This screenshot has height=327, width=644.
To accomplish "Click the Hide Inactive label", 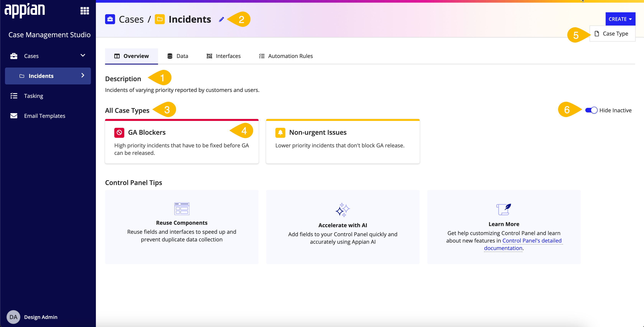I will coord(615,110).
